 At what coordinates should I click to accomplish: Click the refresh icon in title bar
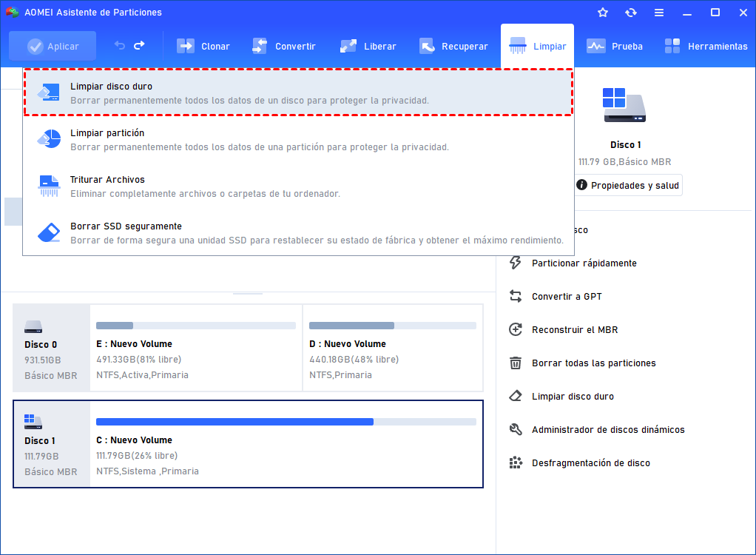(630, 13)
